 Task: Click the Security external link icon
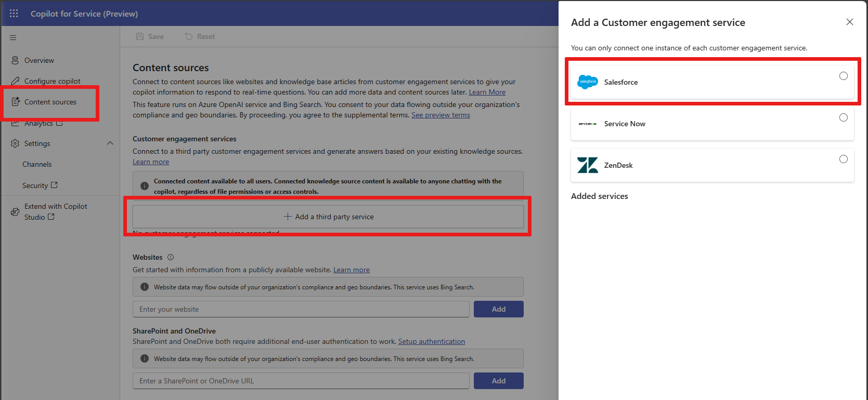(x=54, y=185)
